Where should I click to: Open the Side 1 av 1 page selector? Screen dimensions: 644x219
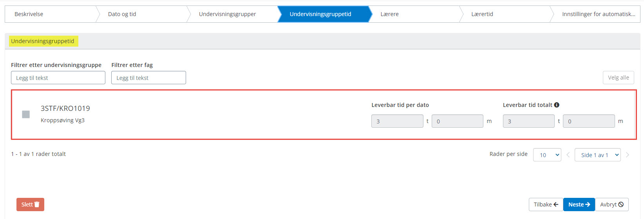pos(597,155)
